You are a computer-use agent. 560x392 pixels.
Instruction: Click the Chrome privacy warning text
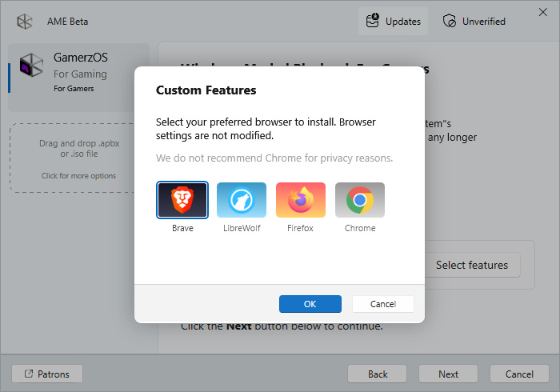[274, 158]
